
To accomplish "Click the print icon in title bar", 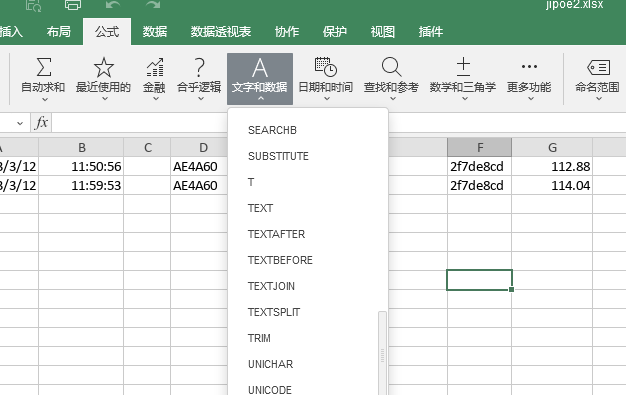I will point(73,4).
